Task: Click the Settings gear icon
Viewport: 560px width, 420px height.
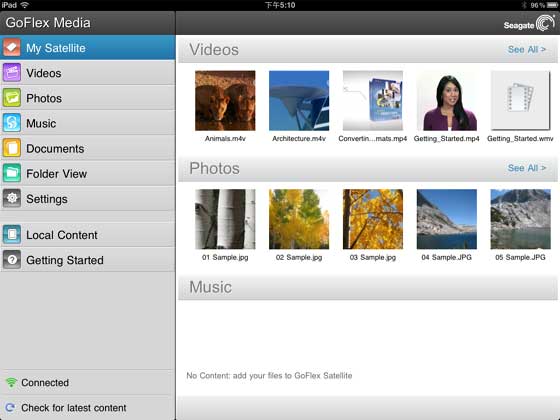Action: tap(12, 199)
